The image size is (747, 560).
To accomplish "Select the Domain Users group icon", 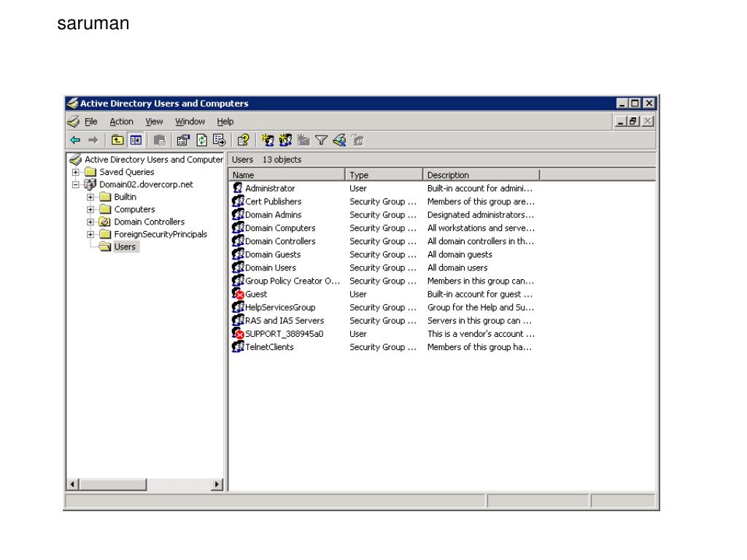I will (238, 268).
